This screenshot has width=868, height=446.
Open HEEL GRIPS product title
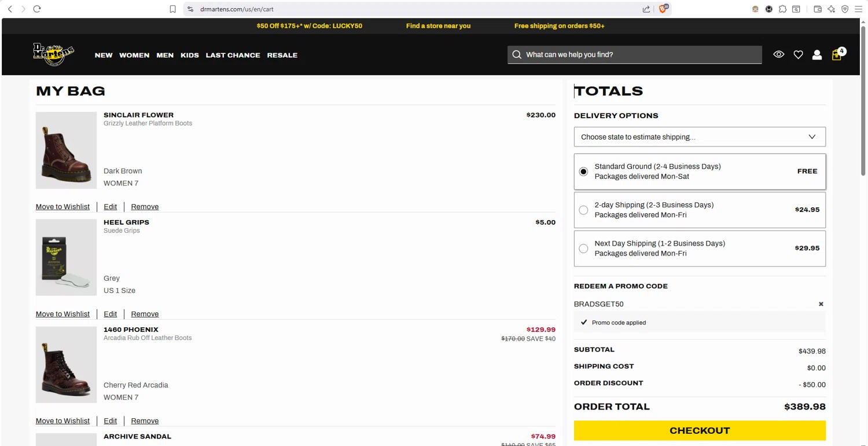[126, 222]
